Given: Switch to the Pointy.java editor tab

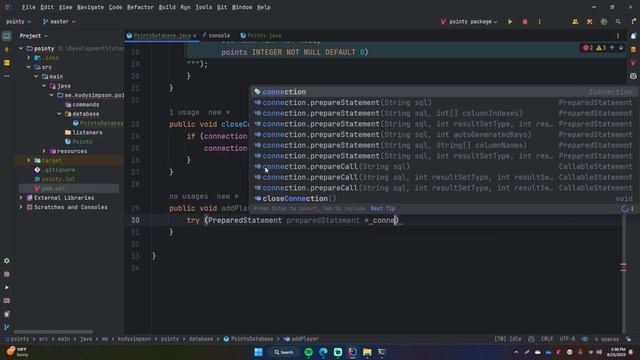Looking at the screenshot, I should pyautogui.click(x=261, y=36).
